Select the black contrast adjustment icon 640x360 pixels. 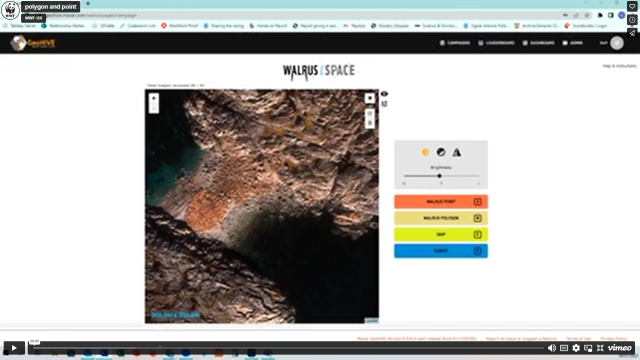pyautogui.click(x=441, y=152)
